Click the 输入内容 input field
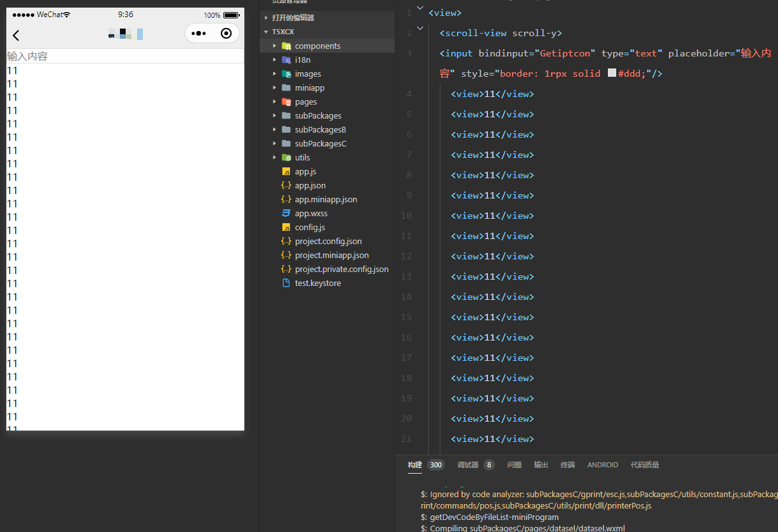Screen dimensions: 778x532 [x=125, y=56]
